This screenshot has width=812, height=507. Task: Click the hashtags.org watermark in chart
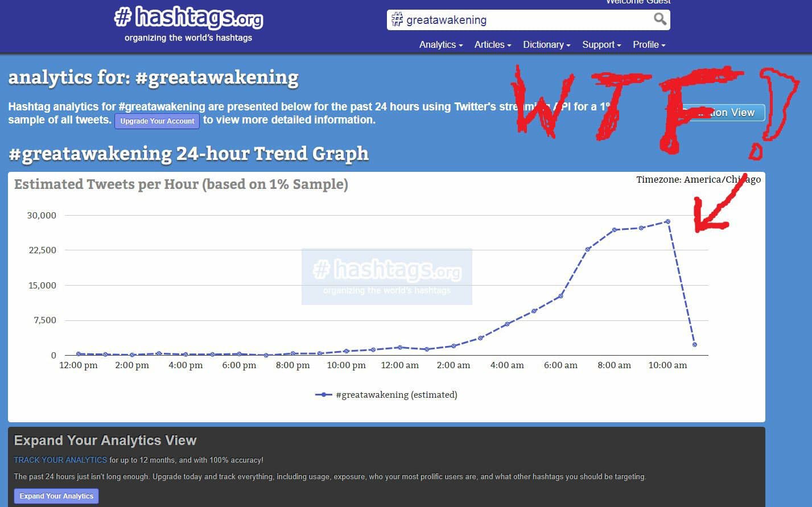click(x=387, y=276)
